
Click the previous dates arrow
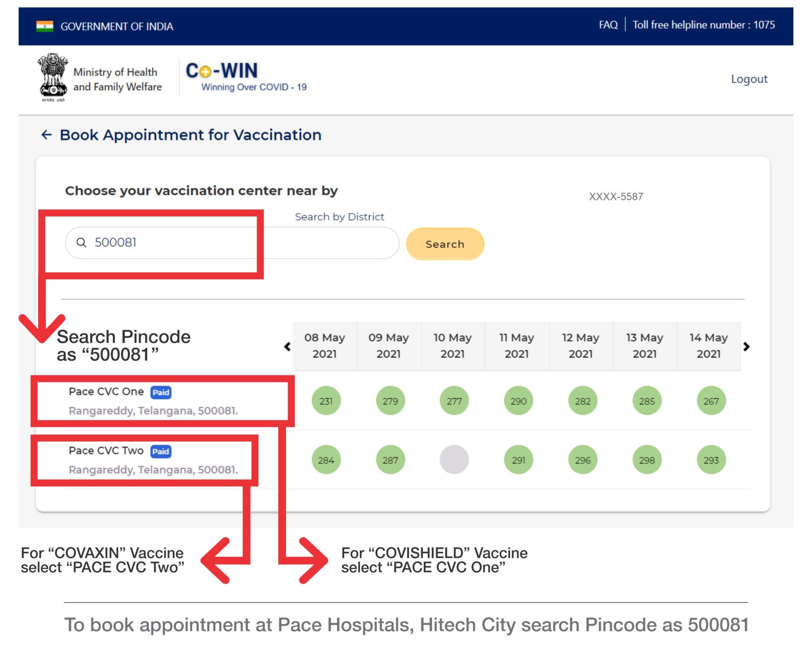(288, 347)
